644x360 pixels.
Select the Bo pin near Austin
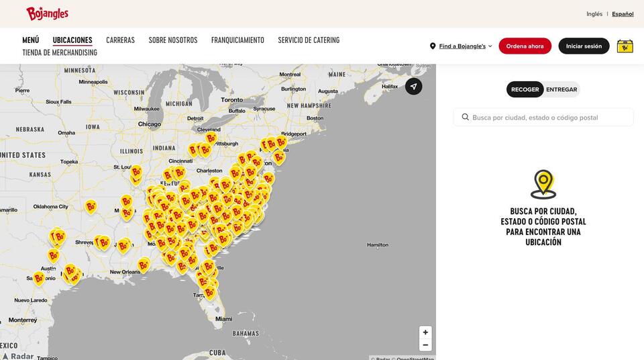click(54, 255)
